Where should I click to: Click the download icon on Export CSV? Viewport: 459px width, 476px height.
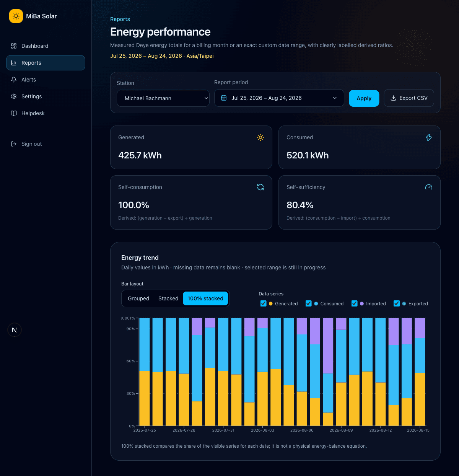point(393,98)
